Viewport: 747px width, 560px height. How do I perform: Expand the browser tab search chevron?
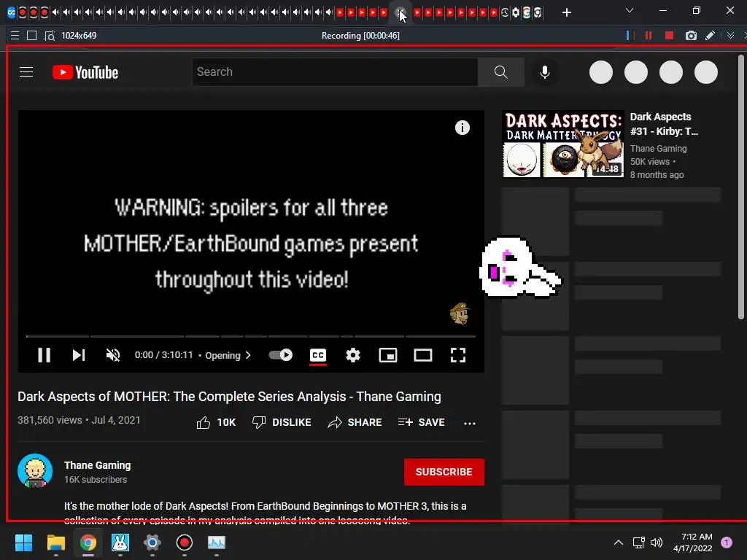(630, 10)
